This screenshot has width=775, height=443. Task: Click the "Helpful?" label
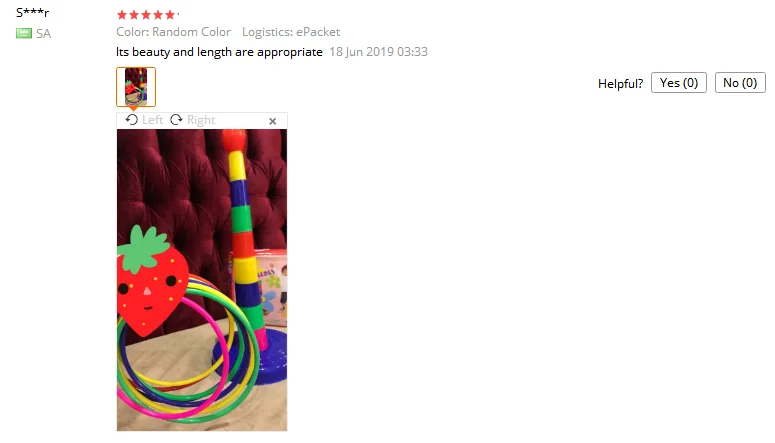pos(620,84)
